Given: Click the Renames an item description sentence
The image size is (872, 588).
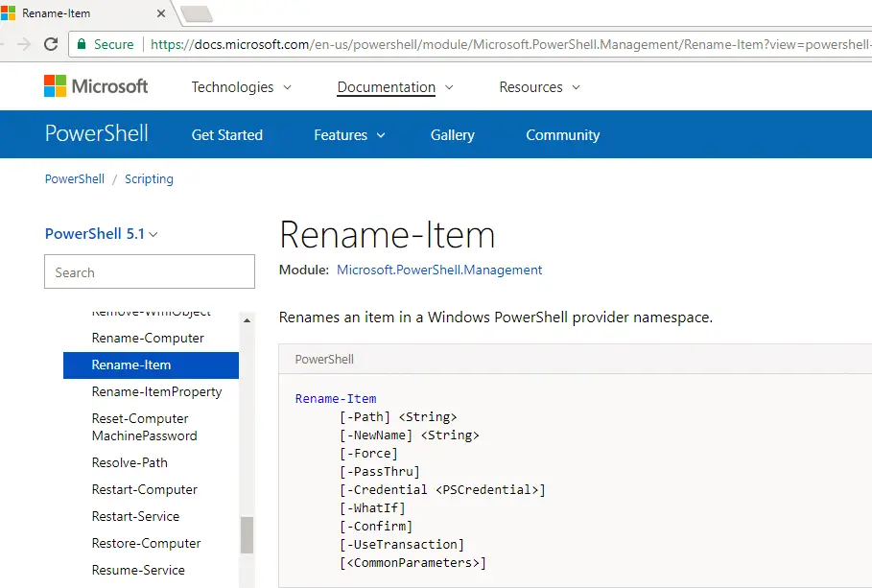Looking at the screenshot, I should (496, 318).
